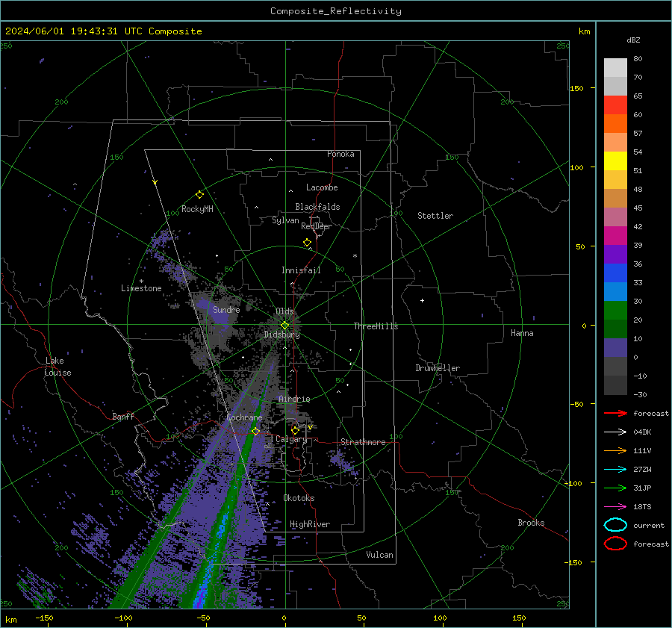This screenshot has width=672, height=628.
Task: Click the Ponoka city label
Action: 340,154
